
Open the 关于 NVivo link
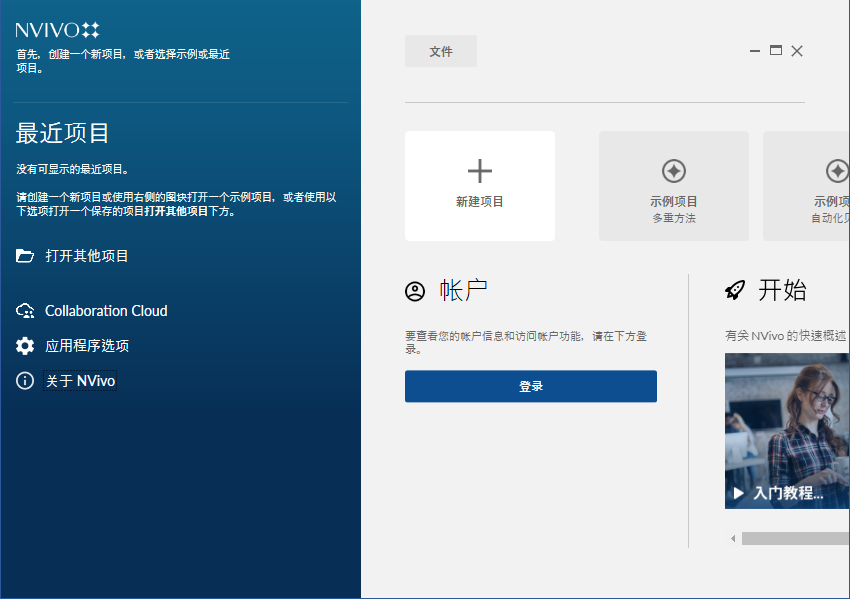pyautogui.click(x=80, y=381)
